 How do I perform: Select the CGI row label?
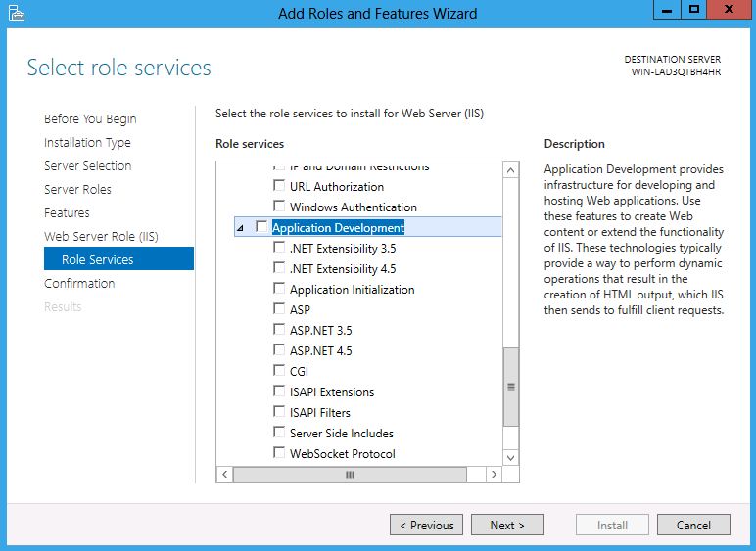point(299,372)
